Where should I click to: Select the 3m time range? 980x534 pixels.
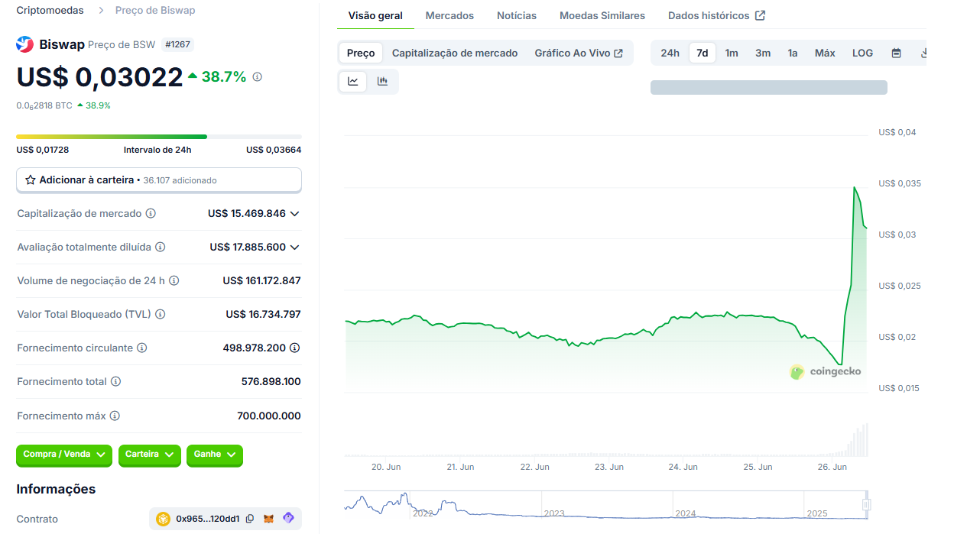(x=763, y=53)
